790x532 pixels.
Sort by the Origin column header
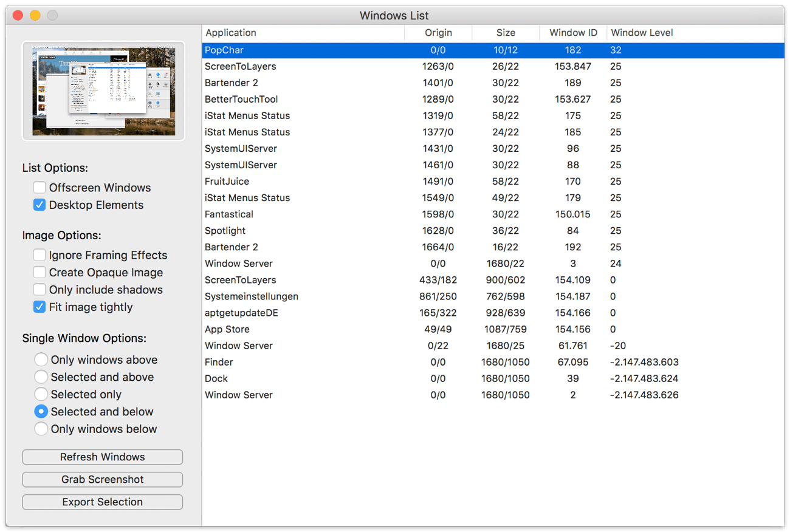(x=438, y=33)
